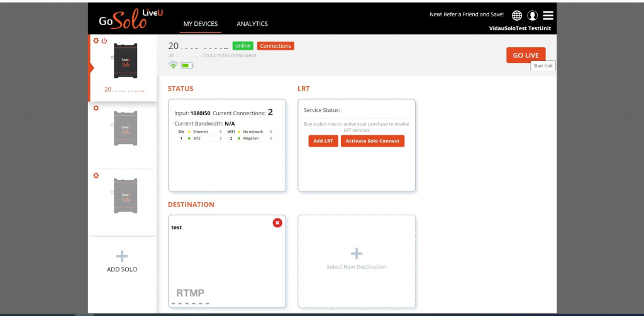Screen dimensions: 644x316
Task: Click the Wi-Fi signal icon
Action: (174, 65)
